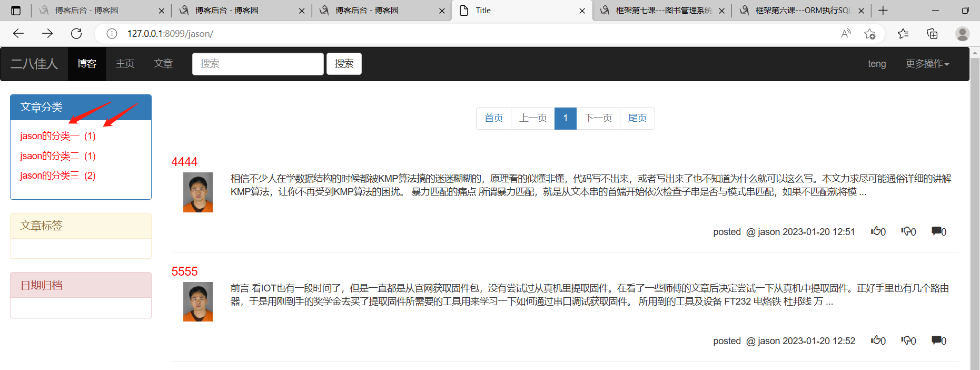Screen dimensions: 980x370
Task: Go to 尾页 in pagination
Action: [x=637, y=118]
